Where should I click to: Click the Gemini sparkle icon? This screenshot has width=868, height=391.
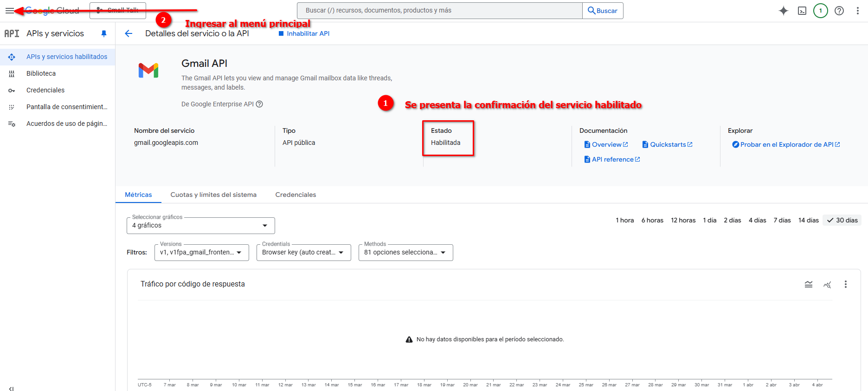tap(783, 11)
